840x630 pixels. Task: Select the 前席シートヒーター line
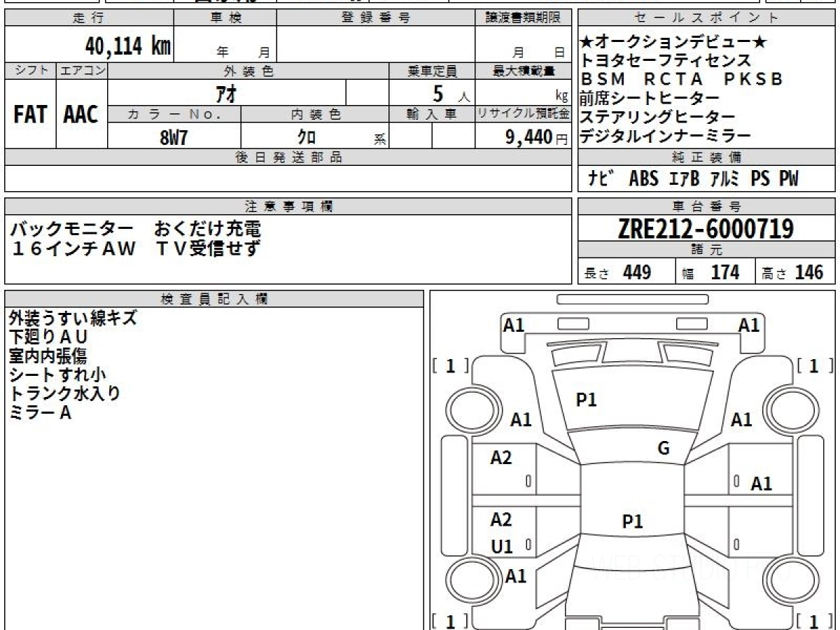tap(650, 98)
